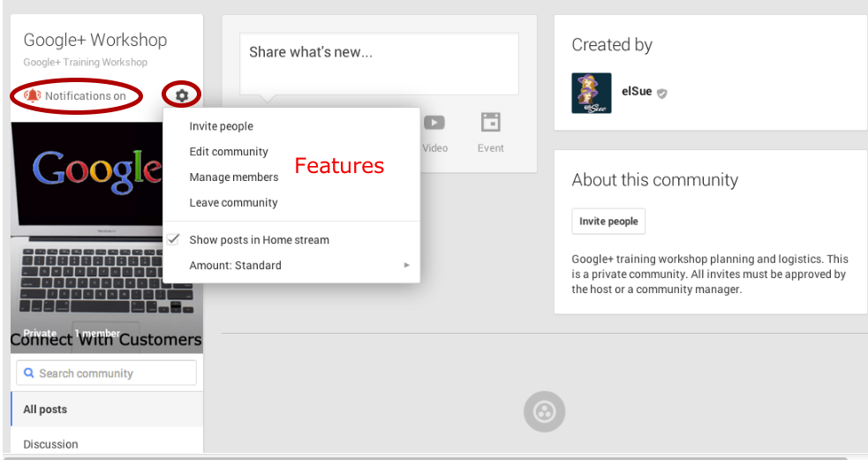Click the Created by heading

(x=612, y=45)
